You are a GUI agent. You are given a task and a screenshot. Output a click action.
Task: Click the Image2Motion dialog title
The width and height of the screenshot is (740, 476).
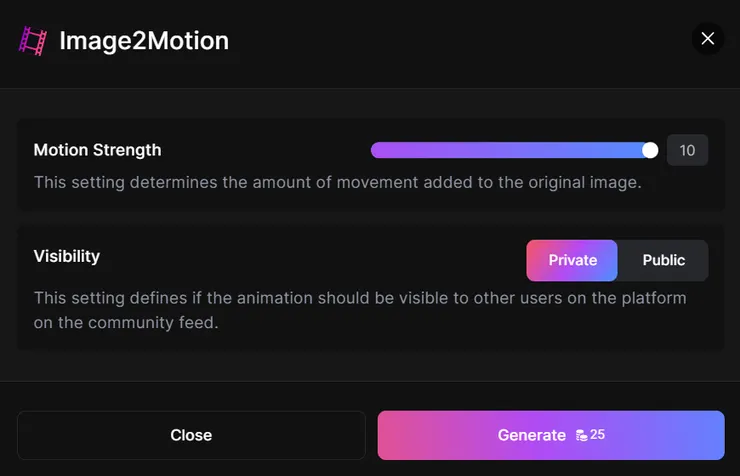point(144,41)
